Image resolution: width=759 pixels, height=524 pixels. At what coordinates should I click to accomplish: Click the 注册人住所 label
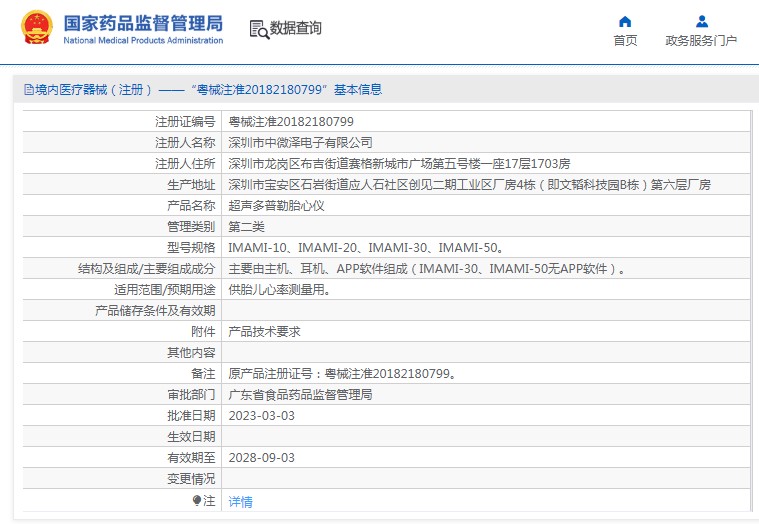(185, 164)
